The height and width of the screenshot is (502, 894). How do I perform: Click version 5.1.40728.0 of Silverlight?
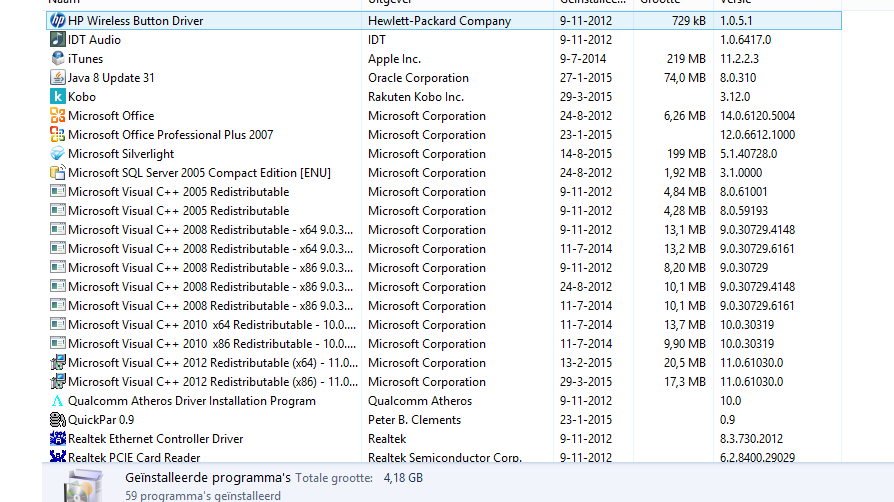pos(748,154)
